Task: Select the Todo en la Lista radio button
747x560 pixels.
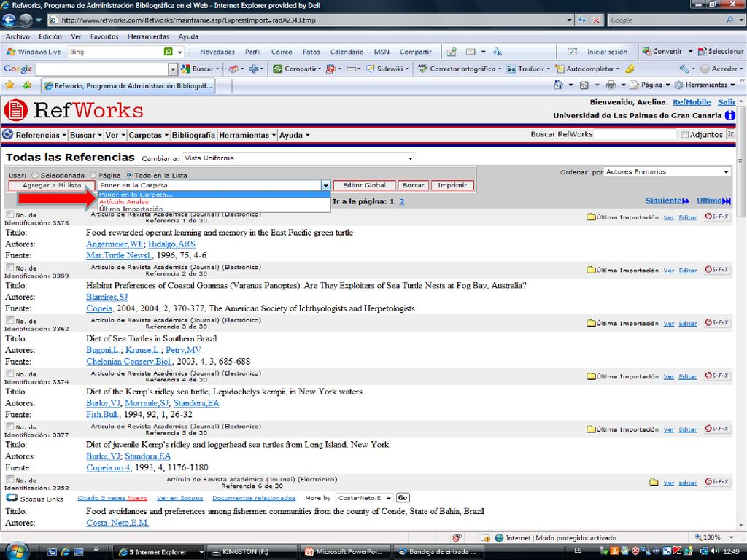Action: (128, 175)
